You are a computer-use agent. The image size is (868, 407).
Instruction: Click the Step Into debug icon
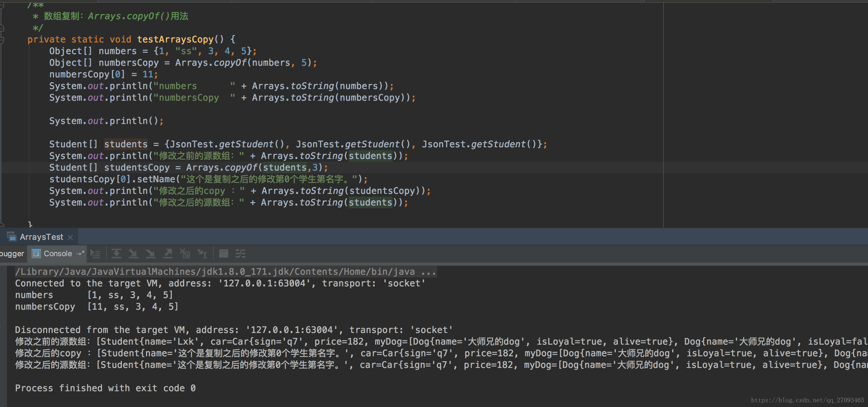(x=133, y=254)
